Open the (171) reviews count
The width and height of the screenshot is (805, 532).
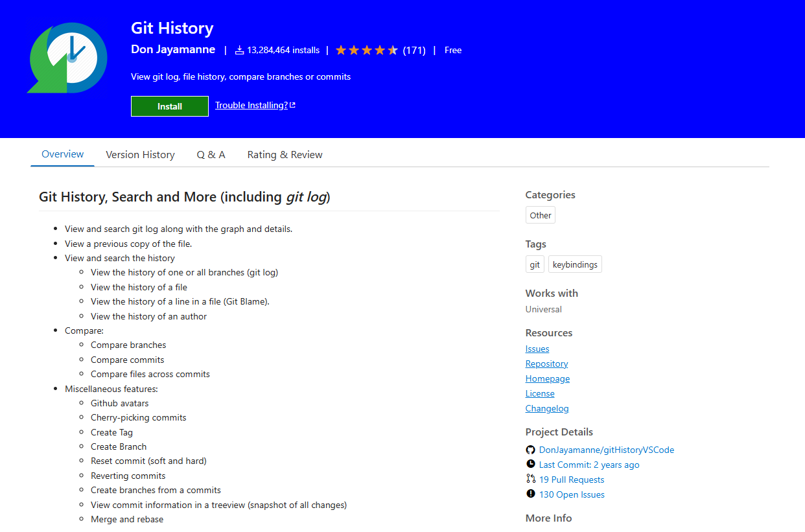pos(414,50)
